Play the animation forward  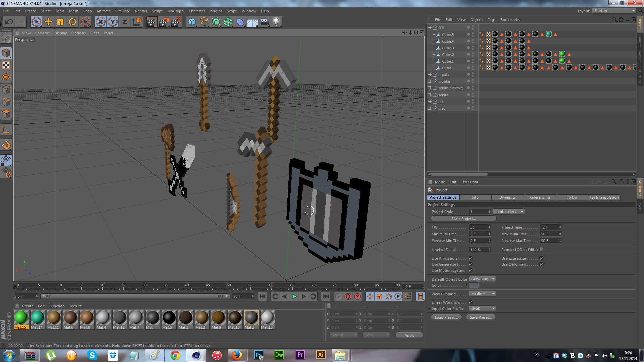[294, 296]
